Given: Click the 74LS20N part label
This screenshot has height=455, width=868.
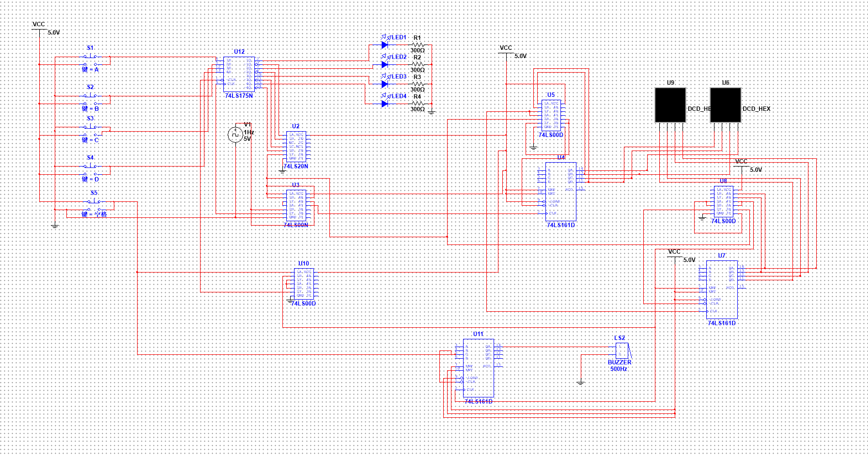Looking at the screenshot, I should click(x=296, y=166).
